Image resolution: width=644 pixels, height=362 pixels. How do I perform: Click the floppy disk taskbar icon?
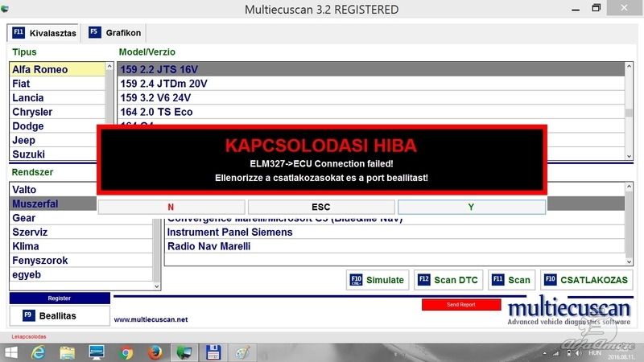click(x=213, y=352)
